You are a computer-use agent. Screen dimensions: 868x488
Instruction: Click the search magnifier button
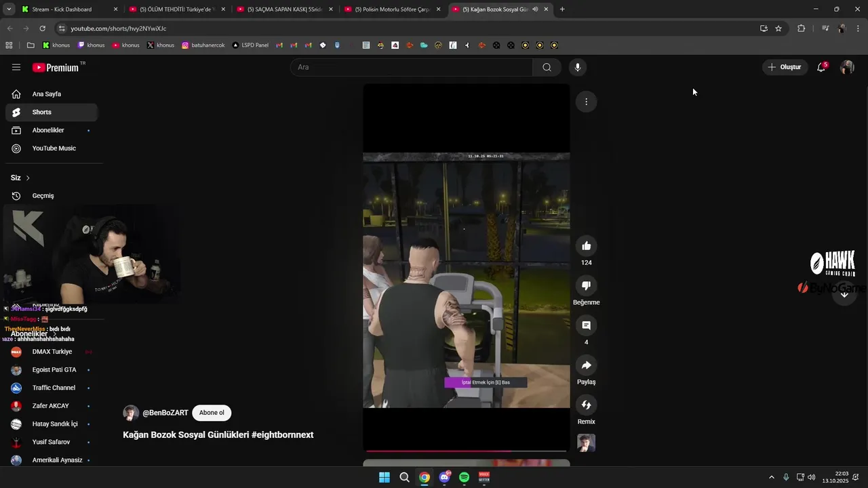click(x=547, y=67)
